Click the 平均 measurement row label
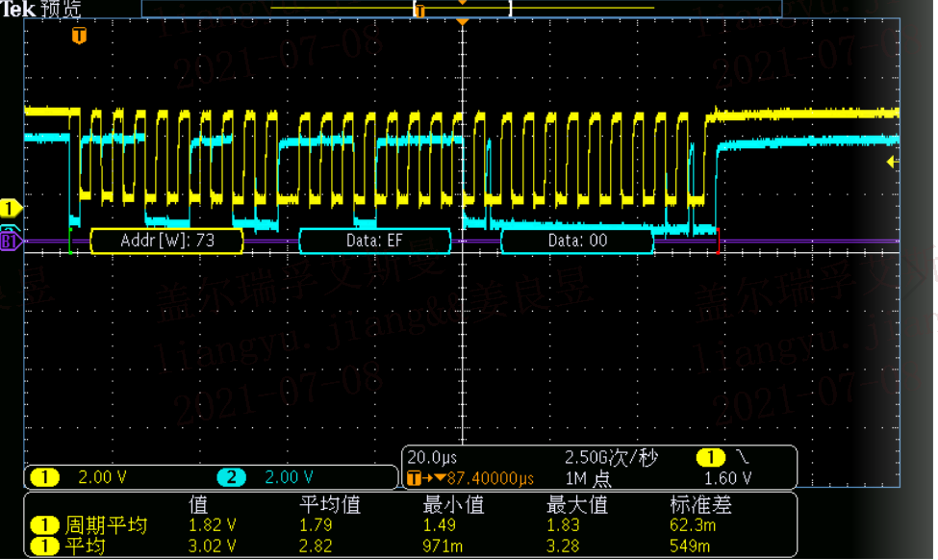Screen dimensions: 938x560 [85, 547]
